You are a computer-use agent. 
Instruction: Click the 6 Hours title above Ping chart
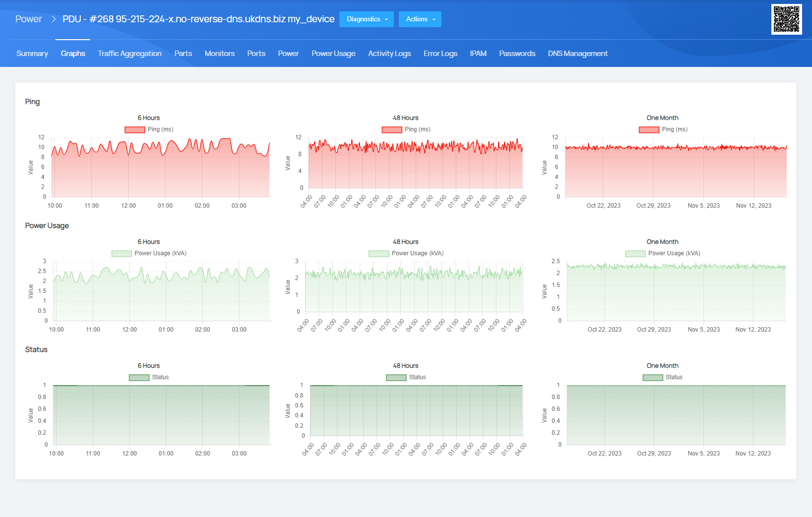click(149, 118)
